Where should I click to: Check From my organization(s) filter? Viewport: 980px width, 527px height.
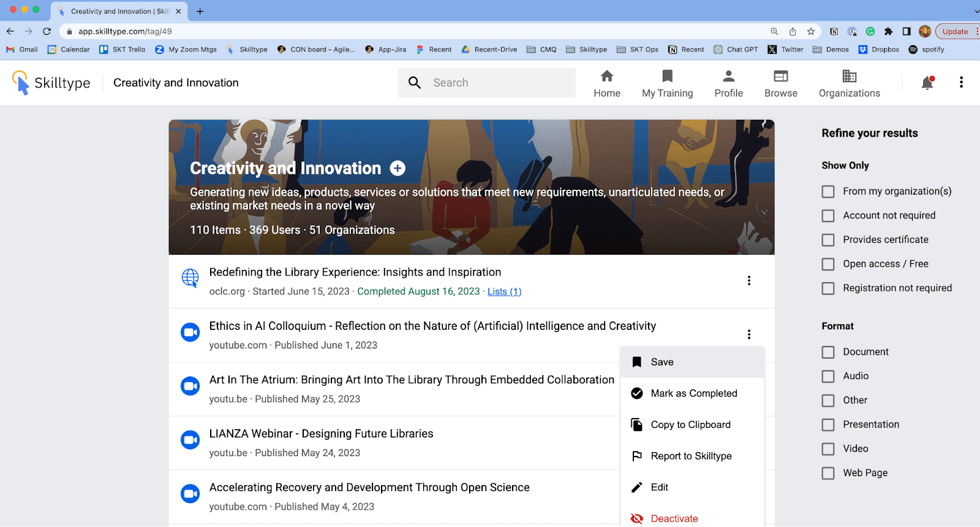(x=828, y=192)
